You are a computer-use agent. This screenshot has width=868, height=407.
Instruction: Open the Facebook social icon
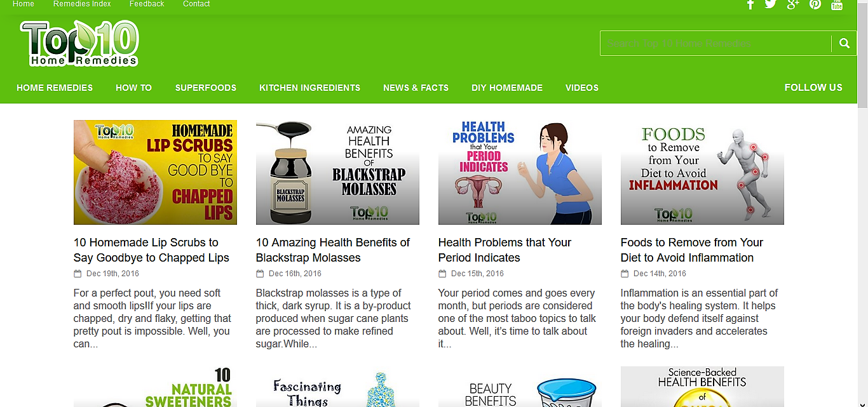click(x=750, y=4)
